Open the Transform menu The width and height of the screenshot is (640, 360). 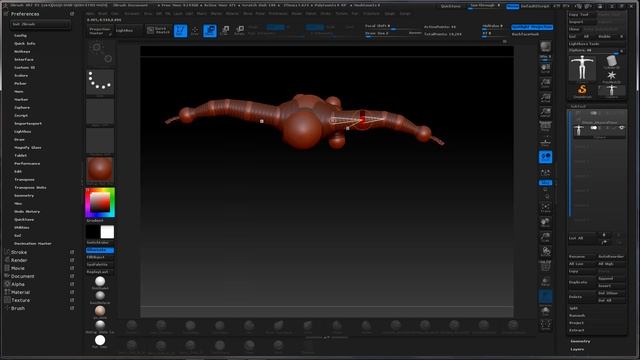371,13
